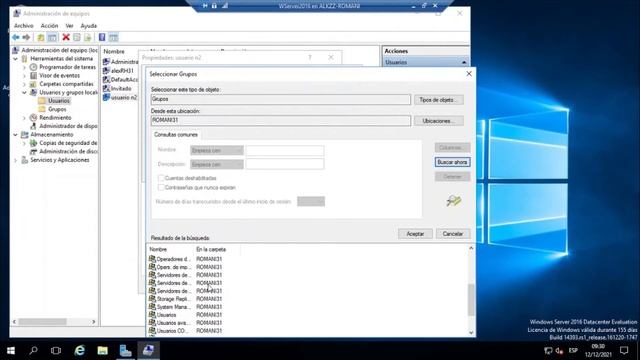This screenshot has height=360, width=640.
Task: Toggle Cuentas deshabilitadas checkbox
Action: (161, 178)
